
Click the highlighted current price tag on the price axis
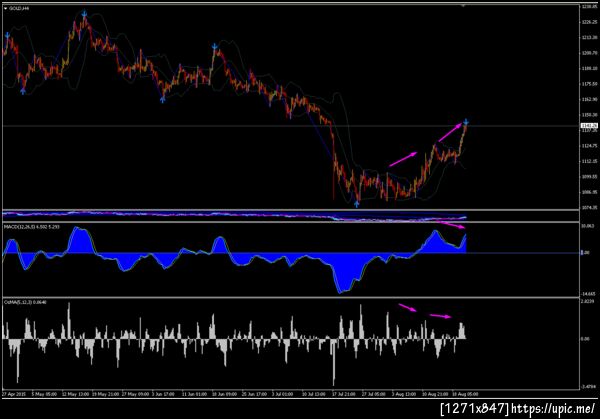589,126
